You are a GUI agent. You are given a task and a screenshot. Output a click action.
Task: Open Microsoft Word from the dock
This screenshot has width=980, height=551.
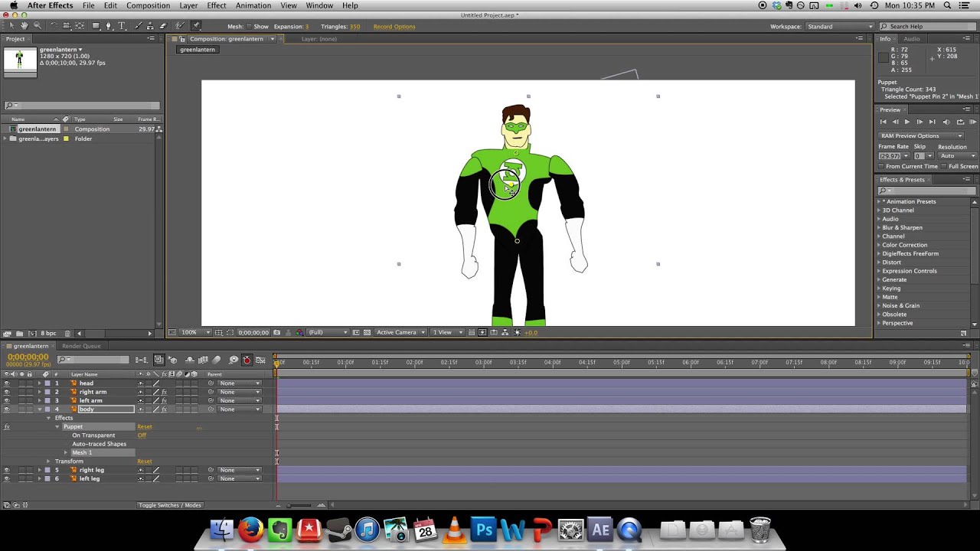(x=513, y=530)
